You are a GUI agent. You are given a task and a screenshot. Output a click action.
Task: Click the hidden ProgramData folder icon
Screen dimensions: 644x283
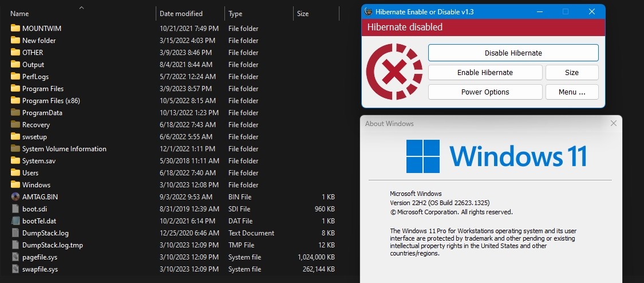point(15,112)
